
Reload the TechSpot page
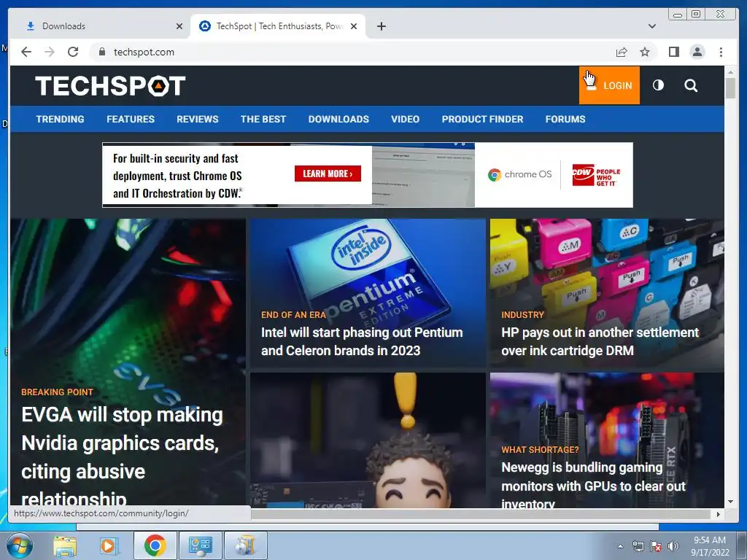[73, 52]
